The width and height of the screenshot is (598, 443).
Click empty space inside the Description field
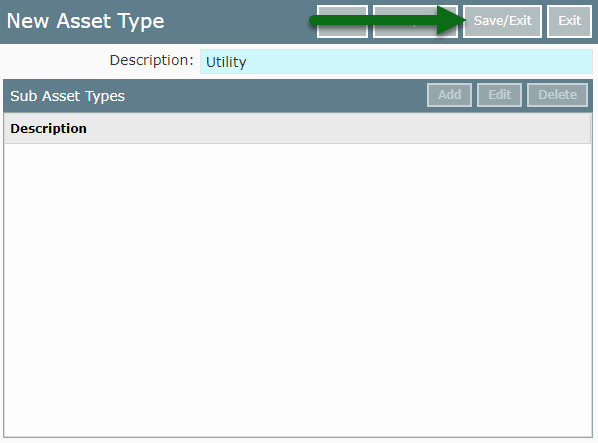point(420,61)
